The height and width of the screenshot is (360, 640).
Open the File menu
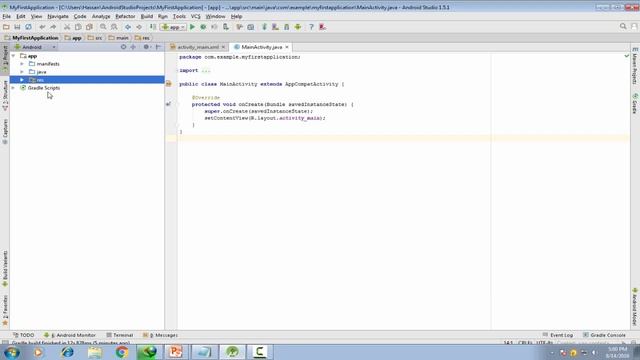pyautogui.click(x=7, y=16)
